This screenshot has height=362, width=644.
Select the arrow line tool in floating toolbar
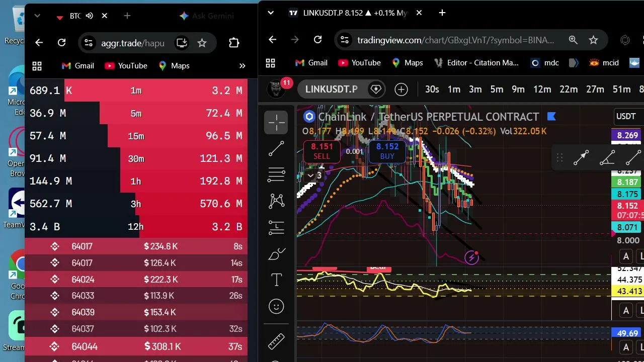581,158
